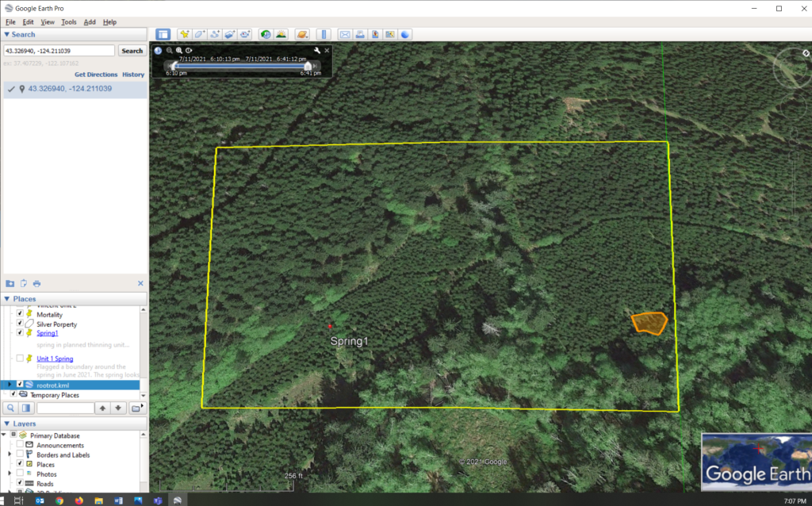Open the search History link
This screenshot has height=506, width=812.
[x=133, y=75]
